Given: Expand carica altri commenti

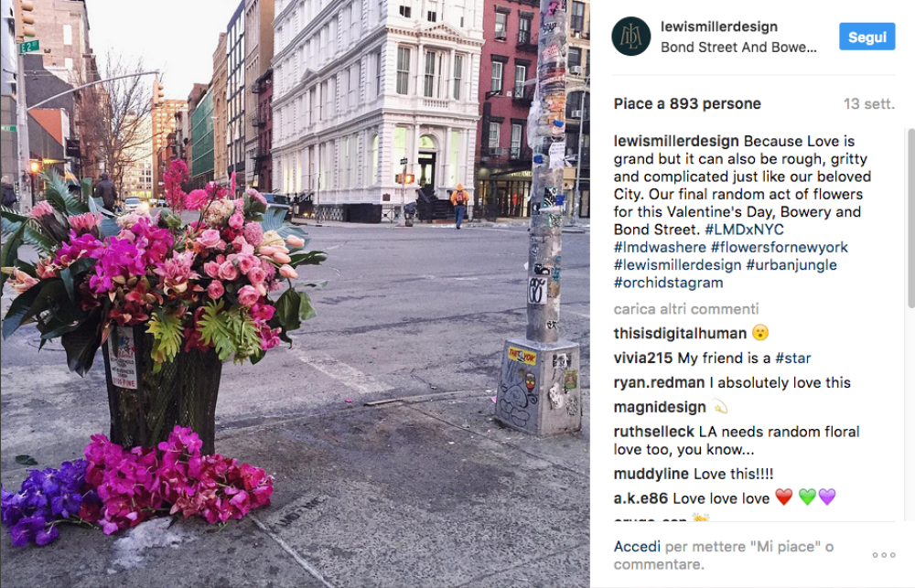Looking at the screenshot, I should [685, 308].
